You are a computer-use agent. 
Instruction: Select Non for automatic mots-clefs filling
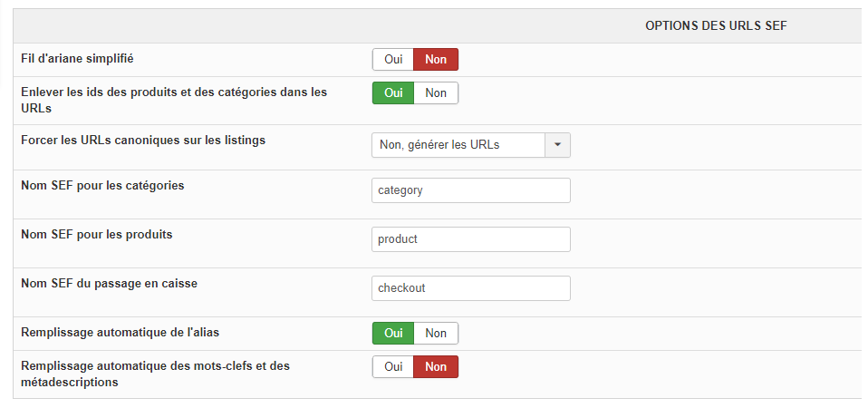436,367
